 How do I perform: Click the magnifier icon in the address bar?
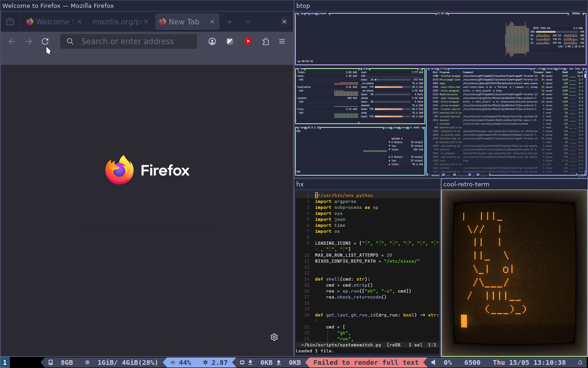click(x=70, y=41)
